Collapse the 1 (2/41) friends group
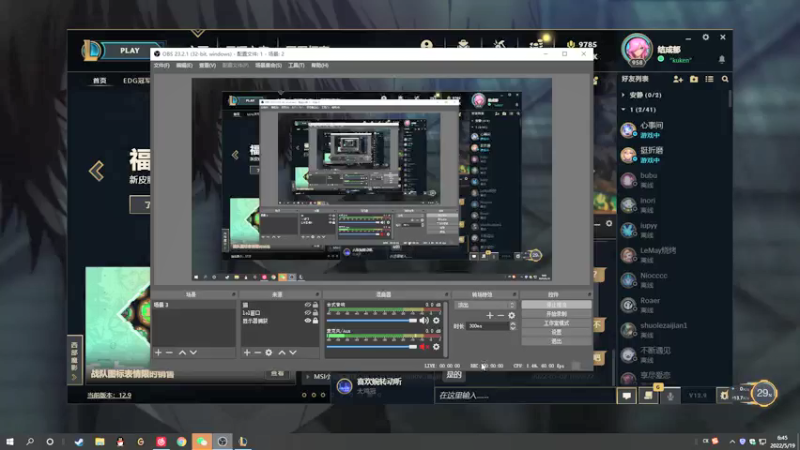 click(623, 110)
